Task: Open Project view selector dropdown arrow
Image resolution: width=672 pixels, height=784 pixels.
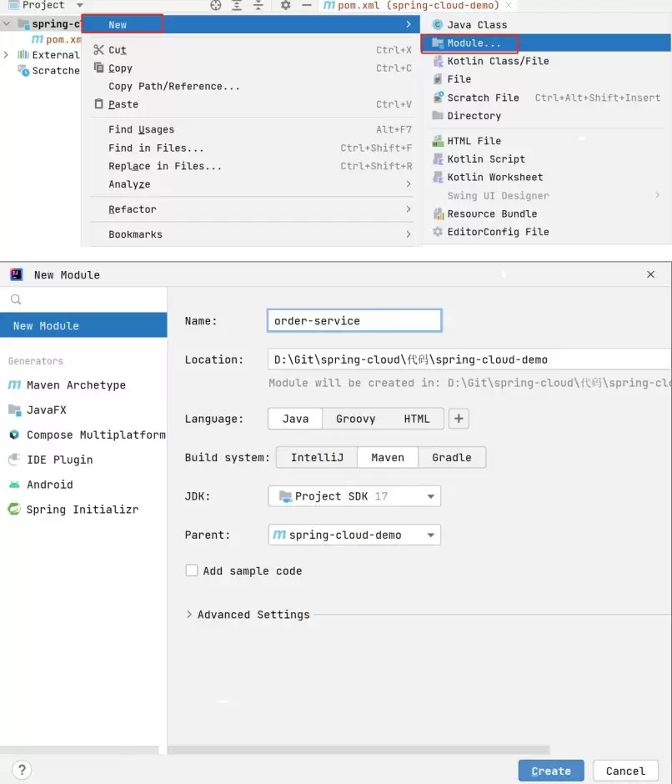Action: pos(79,5)
